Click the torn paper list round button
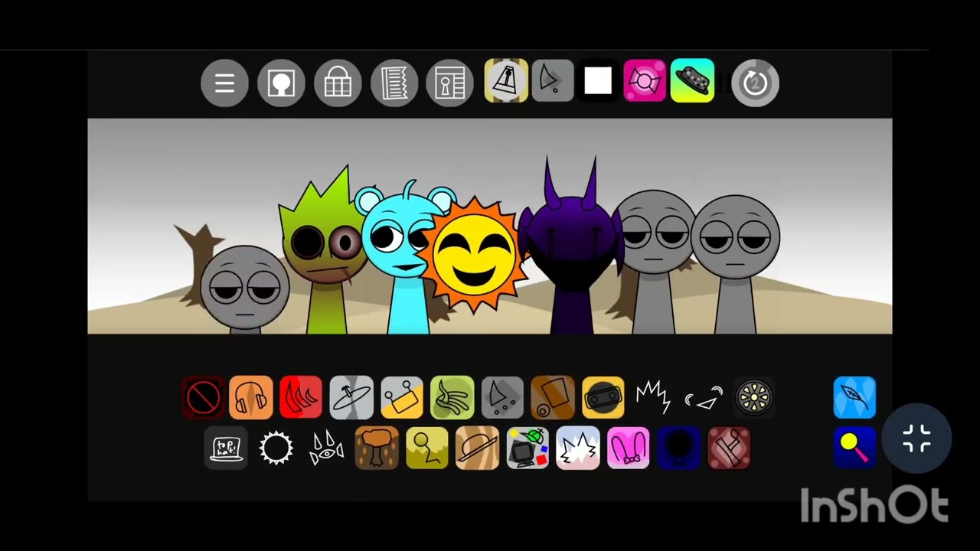This screenshot has width=980, height=551. click(394, 83)
